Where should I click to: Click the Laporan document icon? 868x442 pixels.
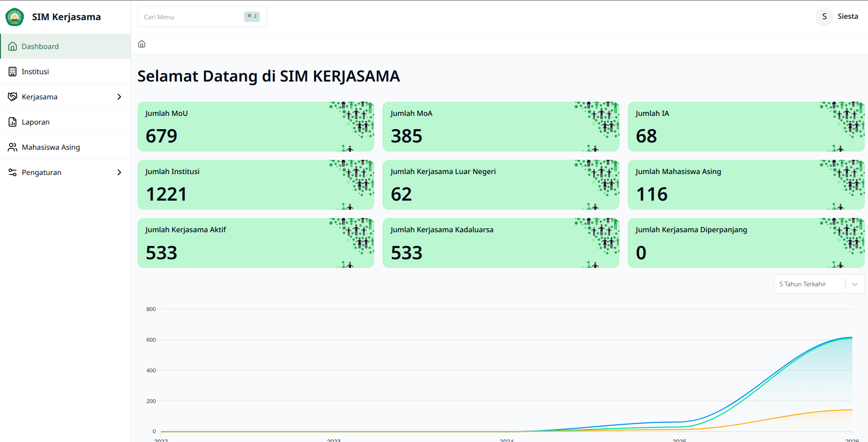13,122
